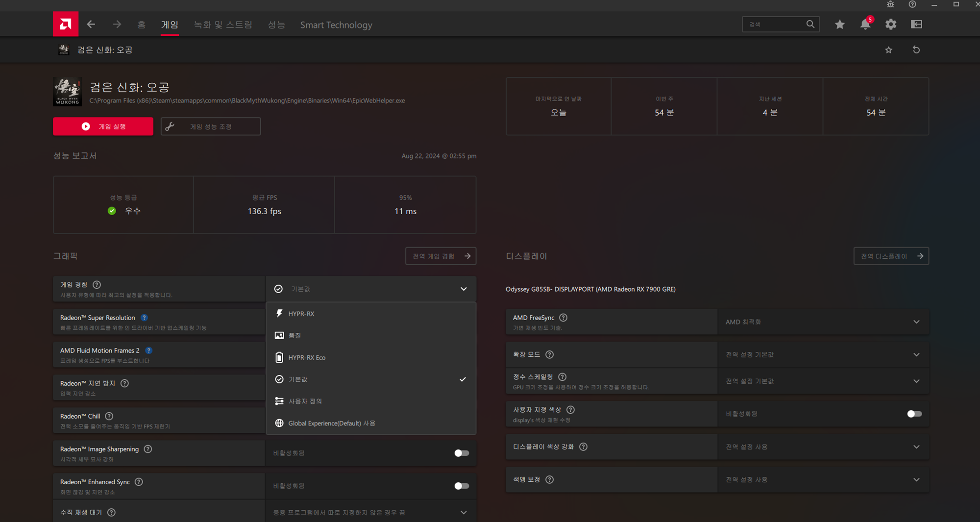Go back with the left arrow
This screenshot has width=980, height=522.
pos(91,24)
